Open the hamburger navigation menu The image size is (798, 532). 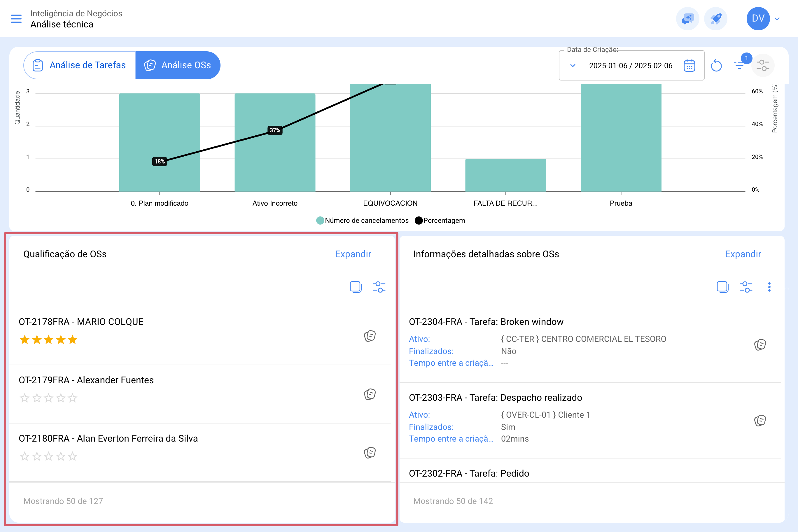tap(16, 19)
